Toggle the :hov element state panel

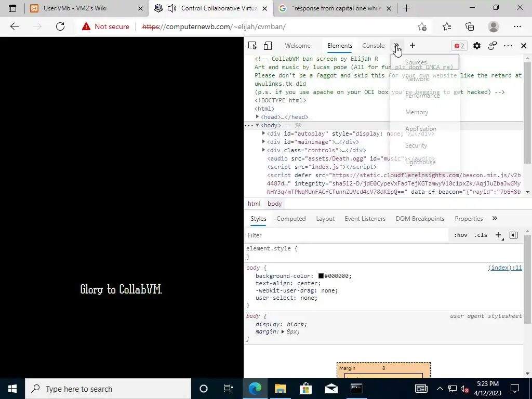click(x=460, y=235)
